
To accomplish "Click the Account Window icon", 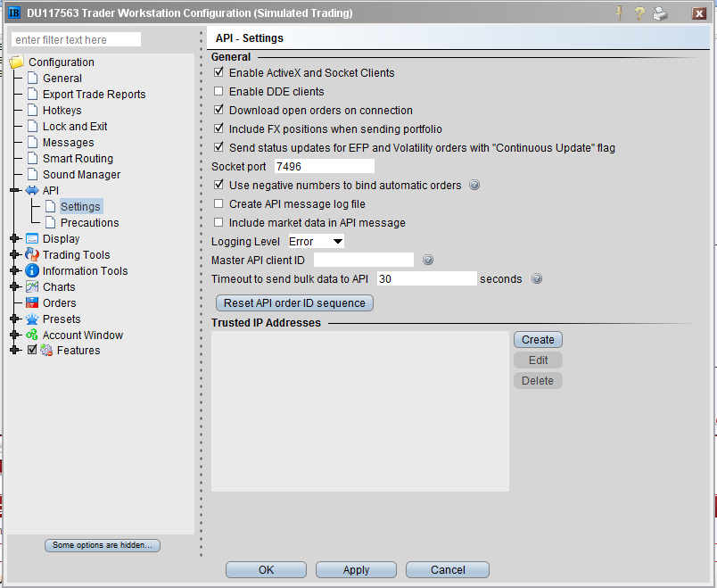I will (32, 335).
